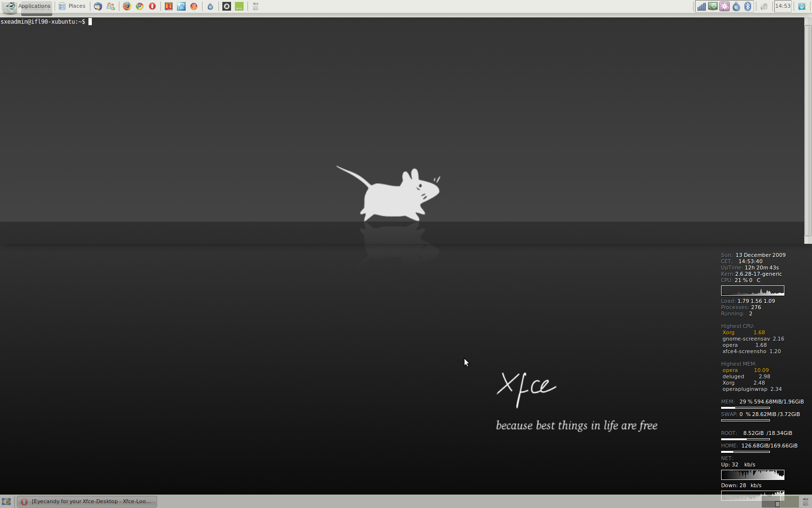
Task: Click the ROOT disk usage bar
Action: (745, 439)
